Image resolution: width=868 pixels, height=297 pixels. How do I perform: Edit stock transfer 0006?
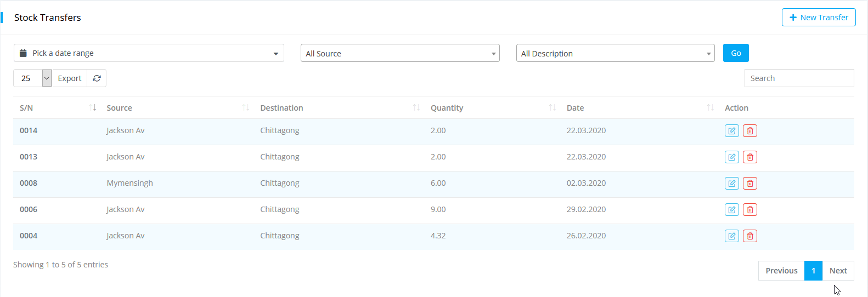731,210
